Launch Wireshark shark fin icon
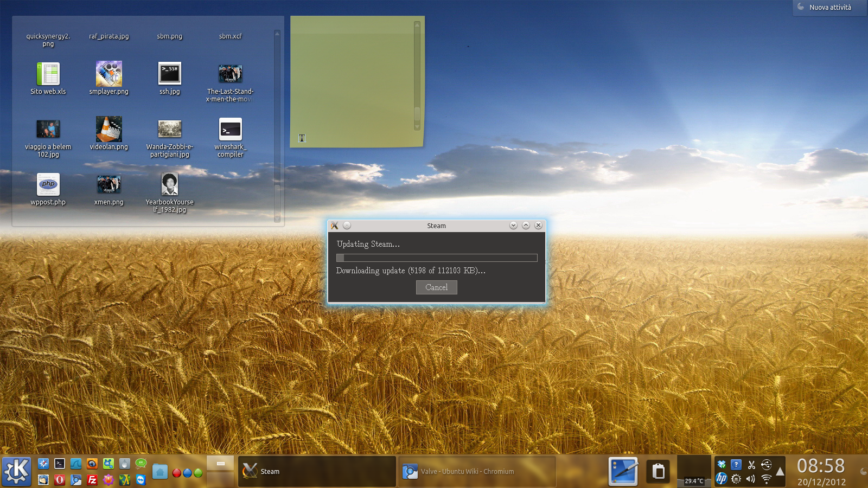868x488 pixels. (76, 464)
